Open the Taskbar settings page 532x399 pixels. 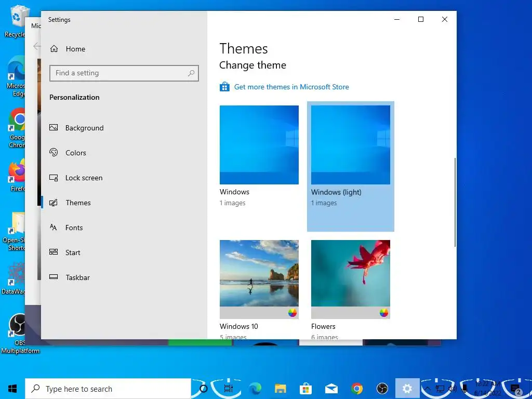pyautogui.click(x=78, y=277)
